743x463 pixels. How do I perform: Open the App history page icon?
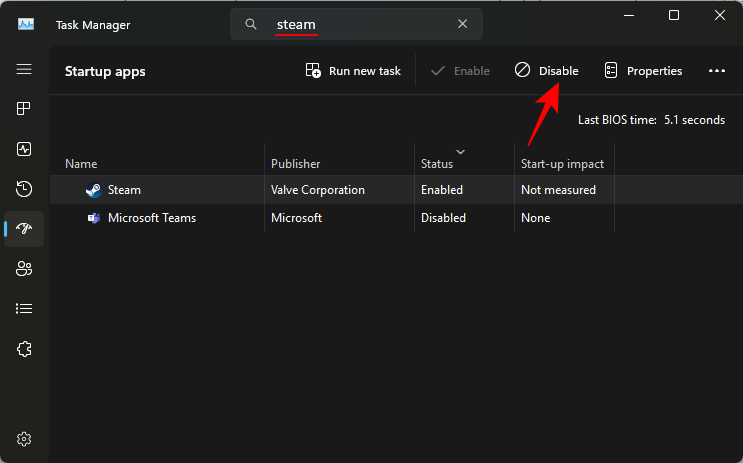click(x=24, y=189)
